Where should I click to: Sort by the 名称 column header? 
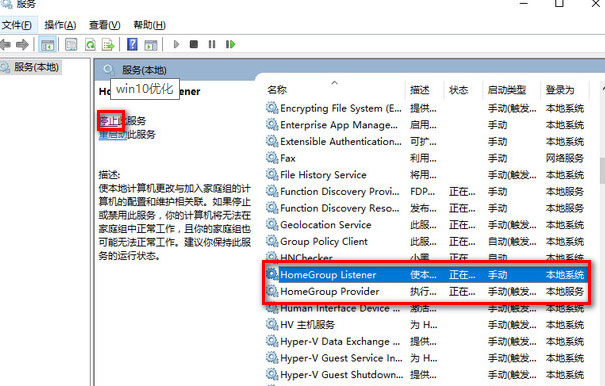pyautogui.click(x=277, y=90)
